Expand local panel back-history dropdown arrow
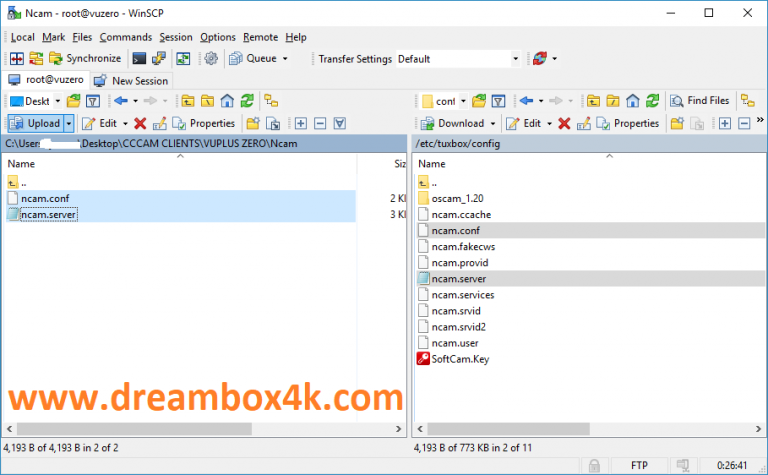Image resolution: width=768 pixels, height=475 pixels. [136, 101]
